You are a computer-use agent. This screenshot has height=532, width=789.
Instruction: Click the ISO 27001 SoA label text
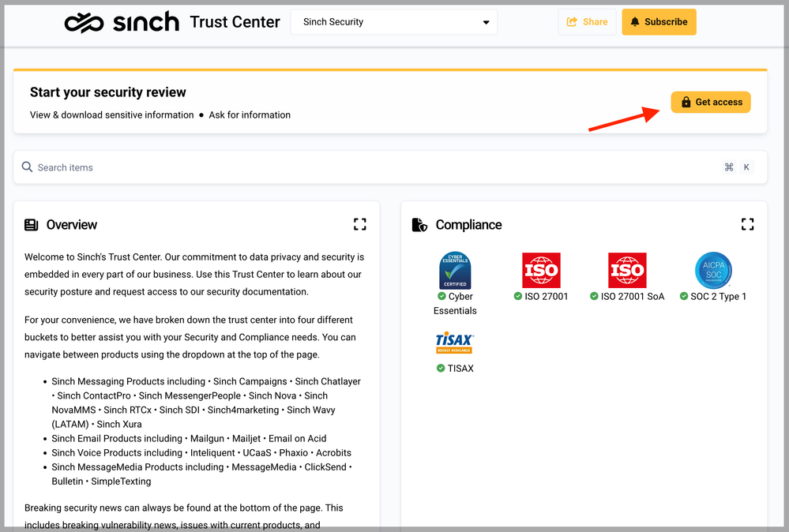[x=633, y=297]
